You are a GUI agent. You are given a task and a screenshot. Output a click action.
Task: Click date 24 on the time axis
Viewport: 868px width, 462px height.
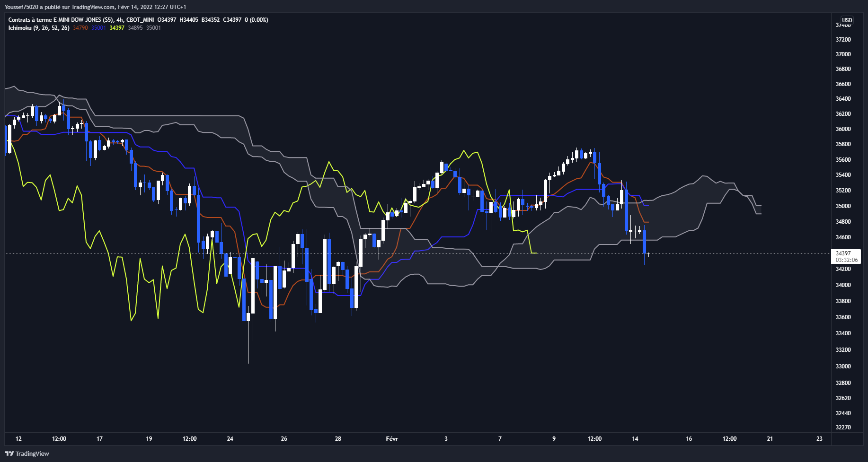[230, 439]
